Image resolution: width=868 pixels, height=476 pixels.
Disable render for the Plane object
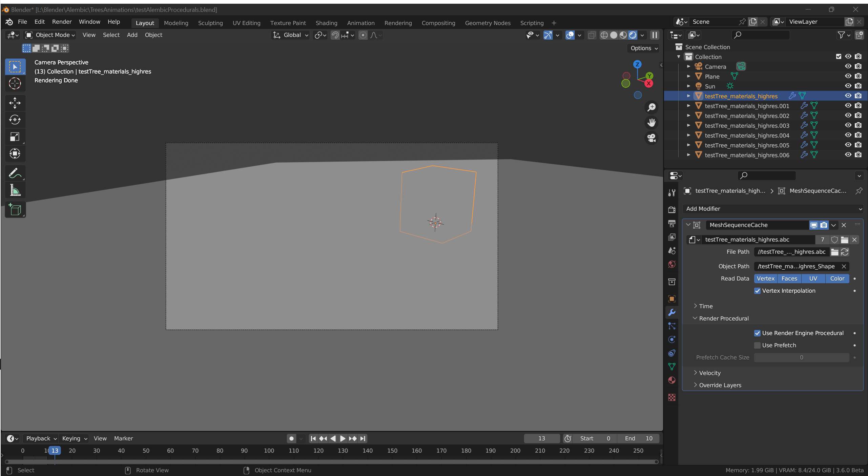pos(858,76)
